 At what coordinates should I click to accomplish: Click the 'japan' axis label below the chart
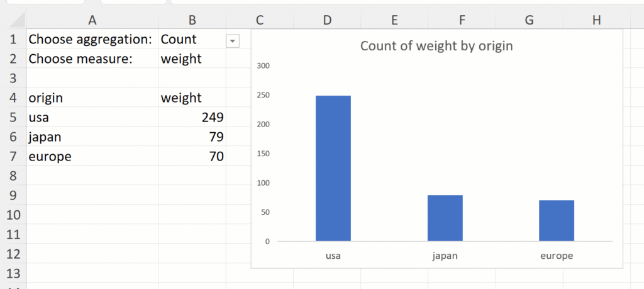445,256
